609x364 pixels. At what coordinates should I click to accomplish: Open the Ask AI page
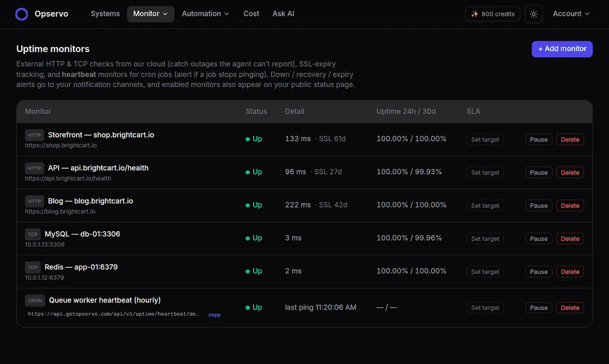point(283,14)
